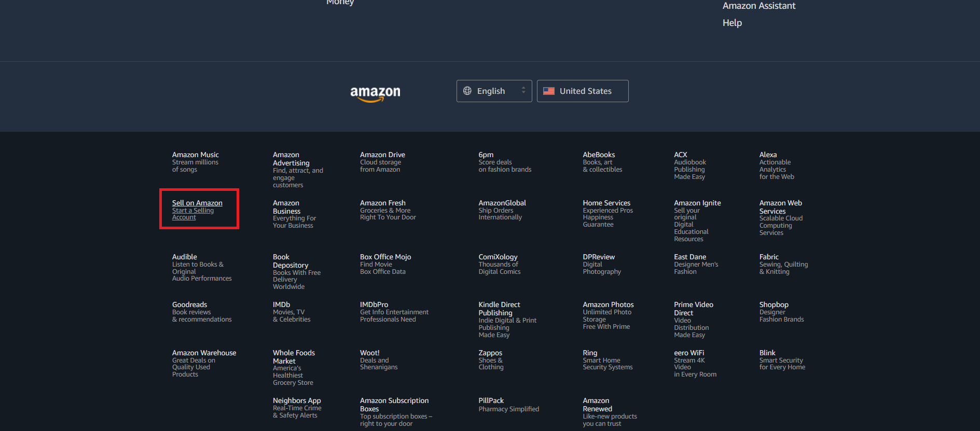The height and width of the screenshot is (431, 980).
Task: Click the globe icon beside English
Action: (467, 91)
